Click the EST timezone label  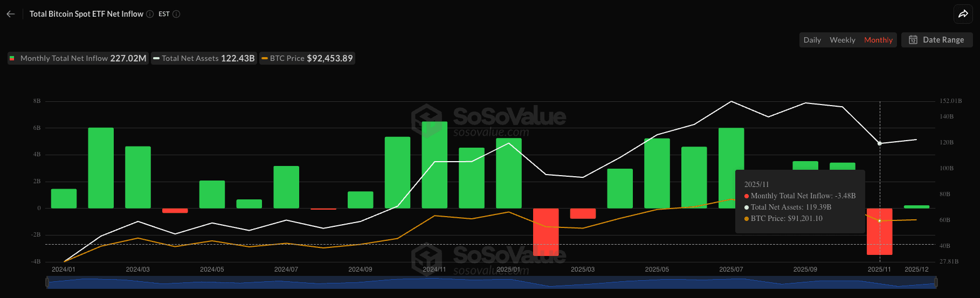pos(164,14)
